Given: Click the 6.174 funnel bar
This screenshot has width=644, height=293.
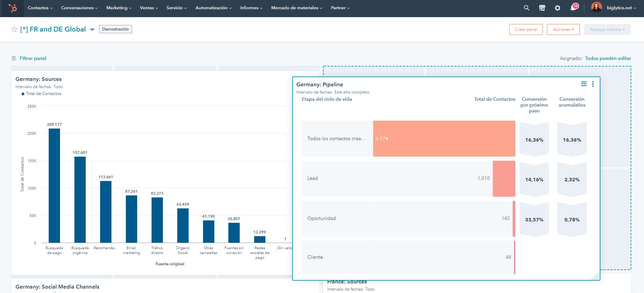Looking at the screenshot, I should pyautogui.click(x=444, y=138).
